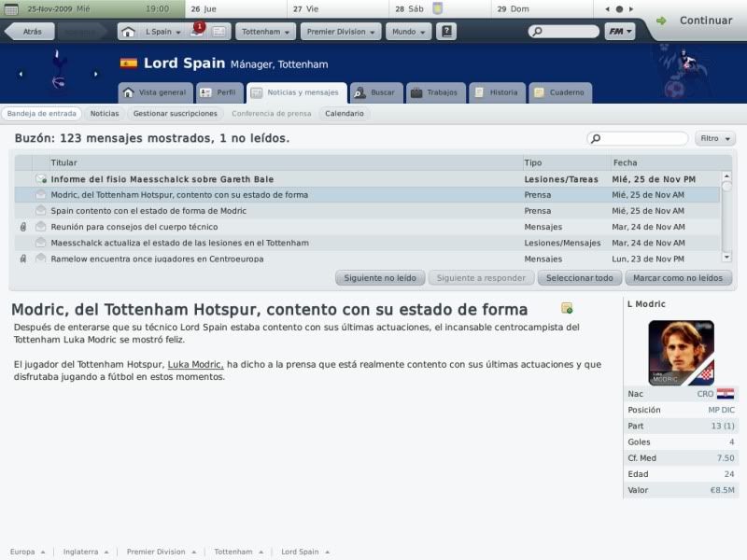
Task: Switch to the Buscar tab
Action: [376, 92]
